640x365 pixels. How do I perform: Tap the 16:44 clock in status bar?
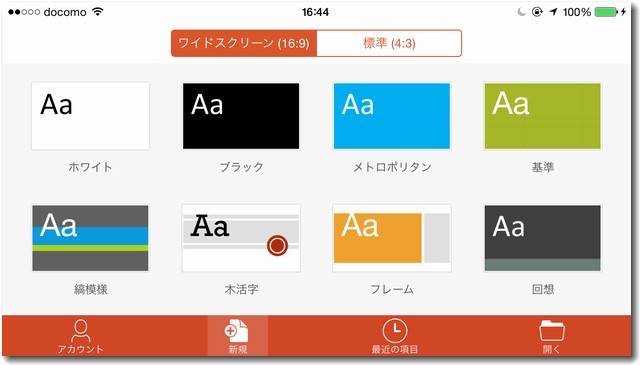315,12
